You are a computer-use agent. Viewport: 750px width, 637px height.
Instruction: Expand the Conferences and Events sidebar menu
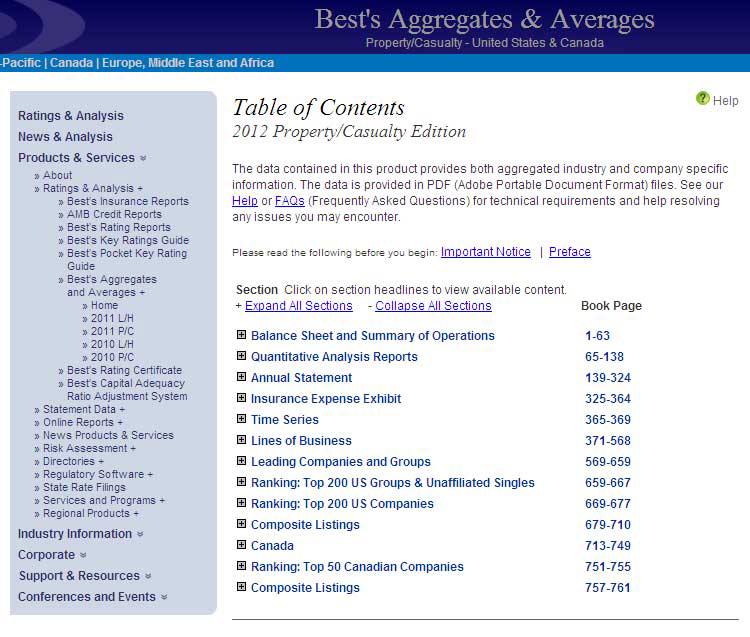[92, 597]
